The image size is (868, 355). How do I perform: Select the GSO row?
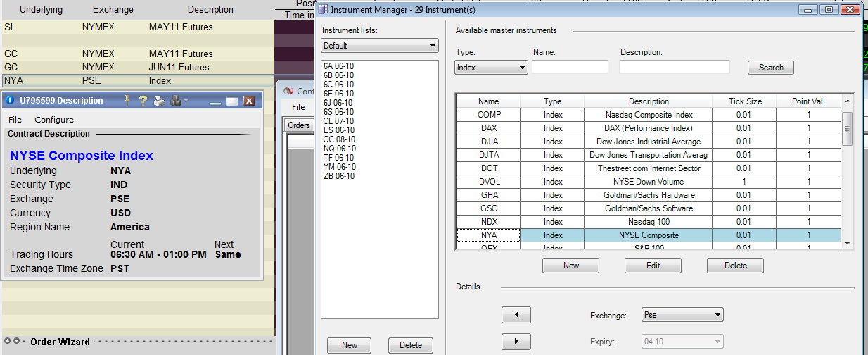pyautogui.click(x=649, y=208)
